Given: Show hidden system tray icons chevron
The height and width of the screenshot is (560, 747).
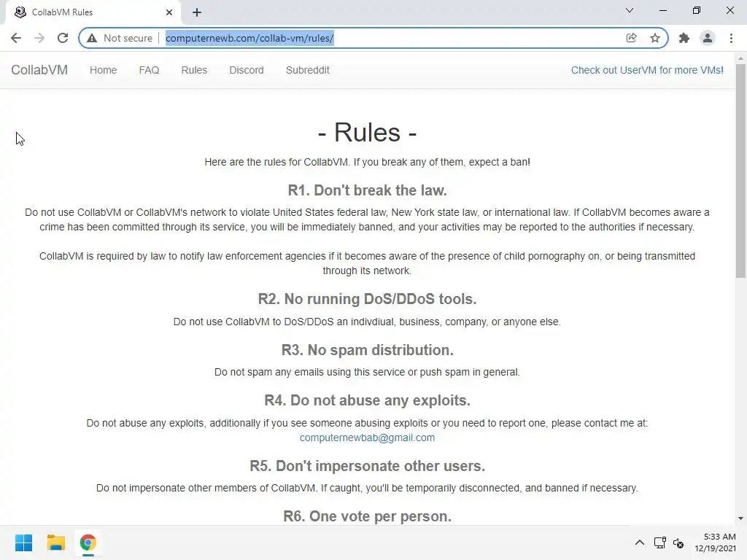Looking at the screenshot, I should [x=640, y=542].
